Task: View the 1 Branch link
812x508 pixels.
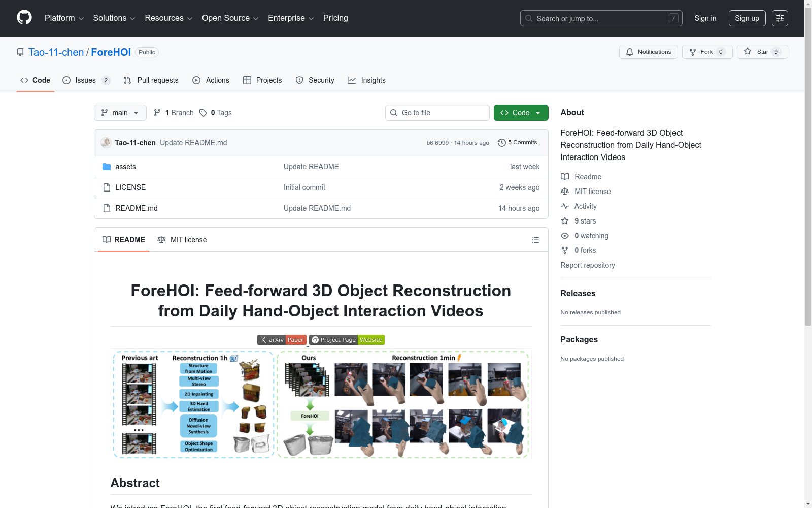Action: (174, 113)
